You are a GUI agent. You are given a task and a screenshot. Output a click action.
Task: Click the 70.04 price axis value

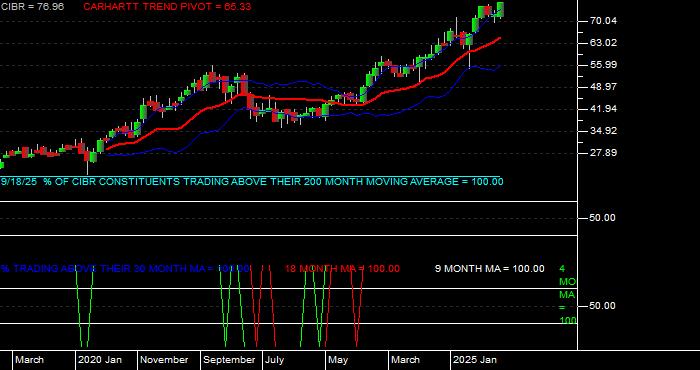[603, 21]
